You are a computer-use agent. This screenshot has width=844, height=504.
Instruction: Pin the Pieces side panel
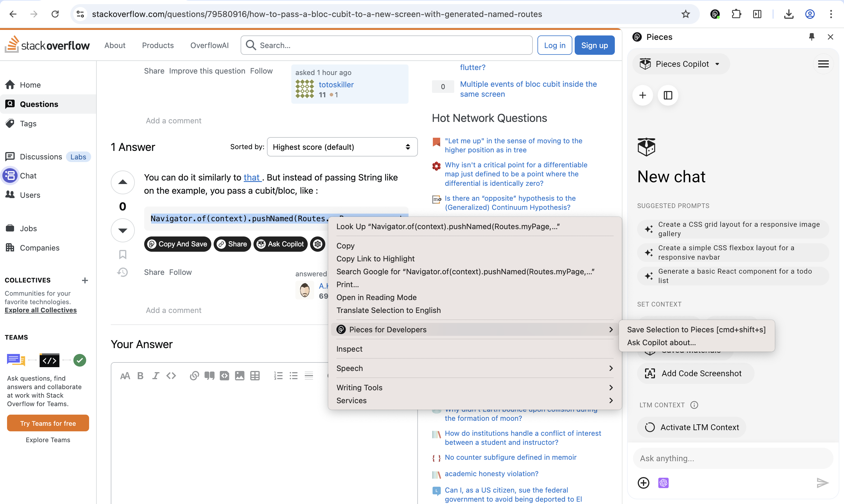point(811,37)
